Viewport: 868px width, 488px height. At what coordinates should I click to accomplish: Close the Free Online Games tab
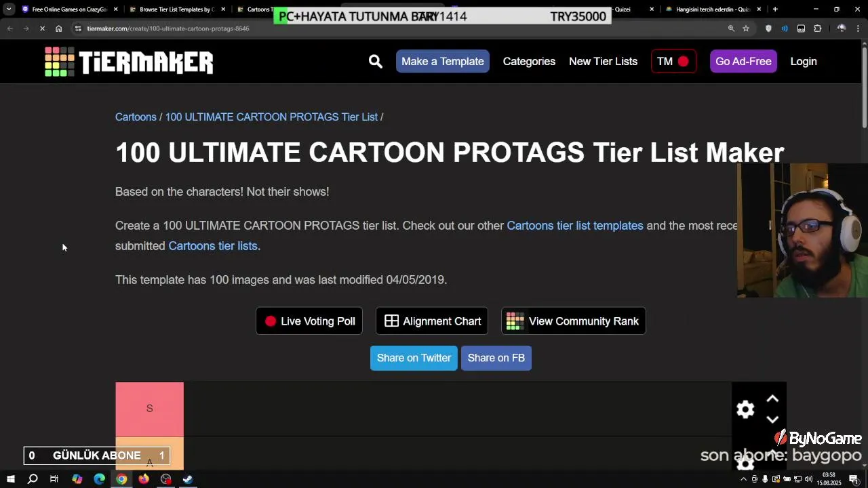click(116, 9)
